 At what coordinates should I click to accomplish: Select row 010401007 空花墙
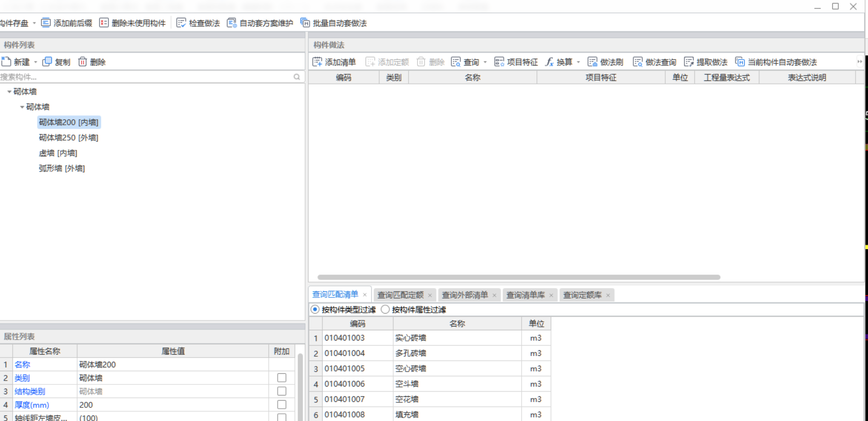tap(430, 399)
